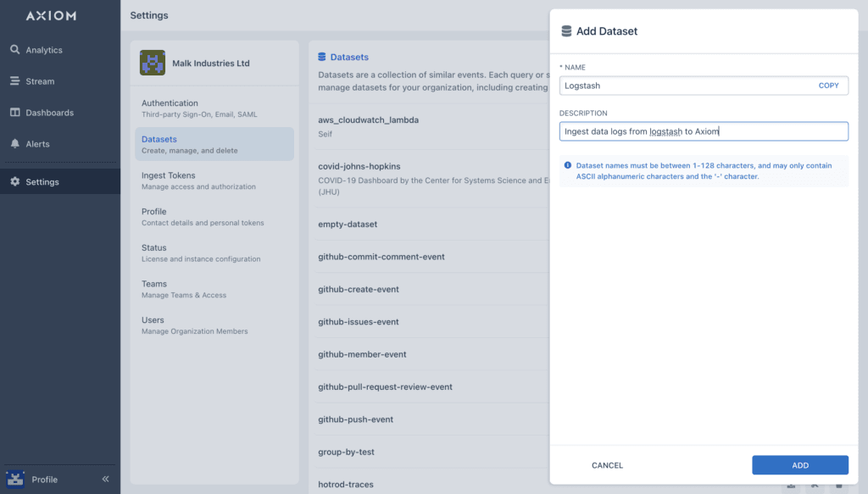868x494 pixels.
Task: Focus the Description input field
Action: click(704, 131)
